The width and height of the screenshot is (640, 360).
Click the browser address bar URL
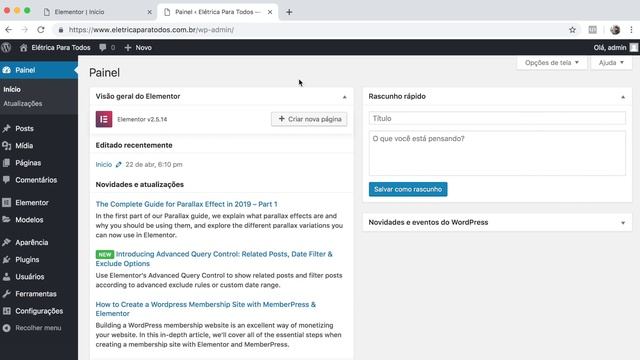[x=151, y=30]
